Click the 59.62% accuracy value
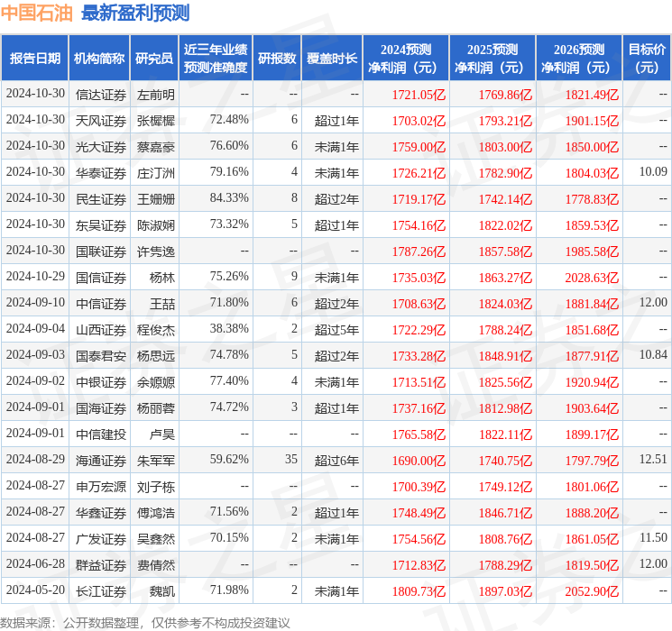Screen dimensions: 672x631 click(229, 459)
